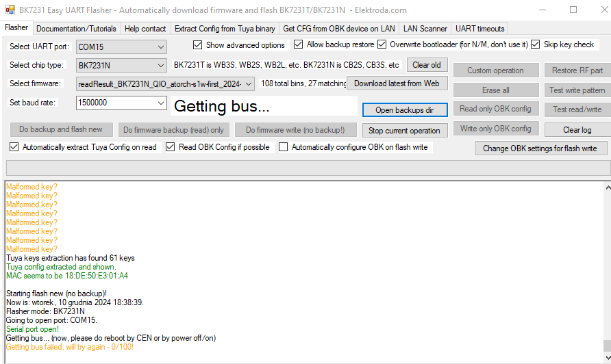Click Read only OBK config button
The width and height of the screenshot is (611, 364).
[496, 109]
